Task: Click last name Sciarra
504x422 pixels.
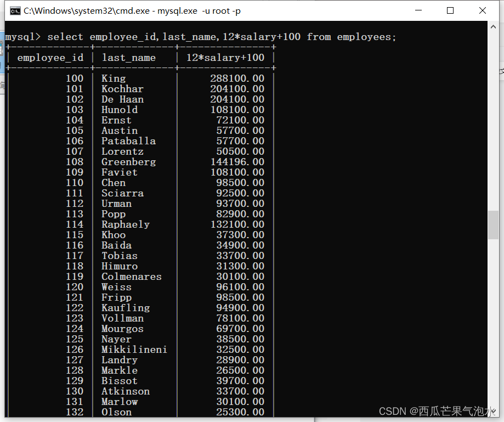Action: tap(122, 193)
